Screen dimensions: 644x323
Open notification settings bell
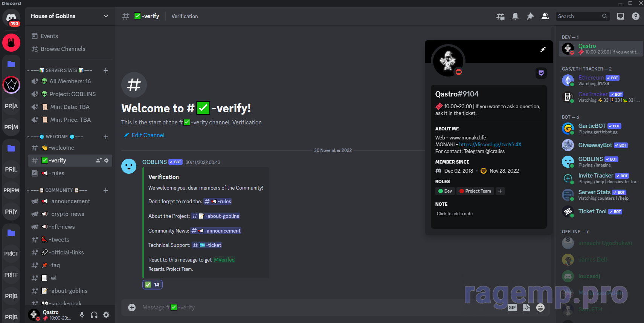pos(515,16)
